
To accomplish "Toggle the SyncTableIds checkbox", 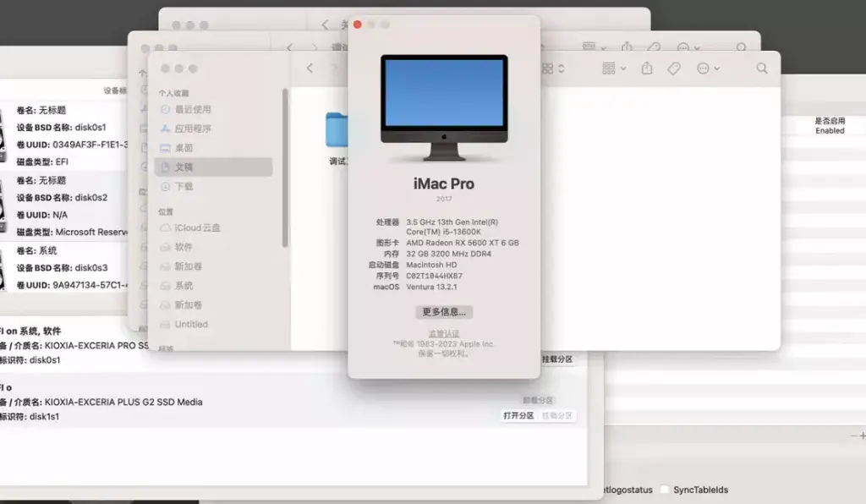I will [x=665, y=490].
